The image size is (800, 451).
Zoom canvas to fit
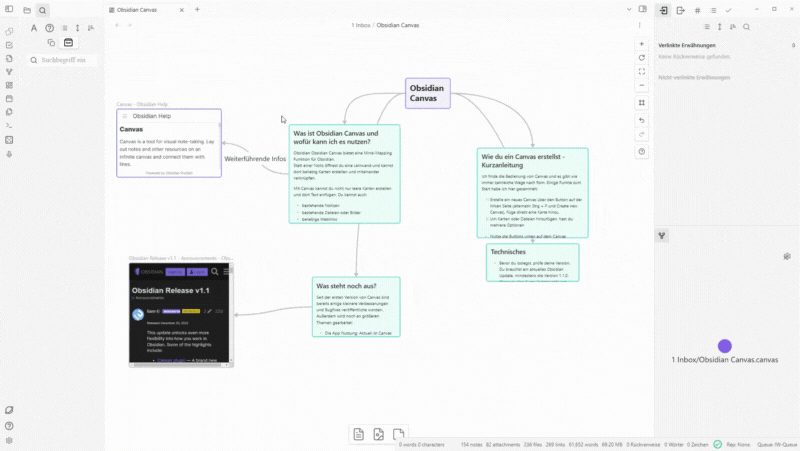(x=642, y=71)
